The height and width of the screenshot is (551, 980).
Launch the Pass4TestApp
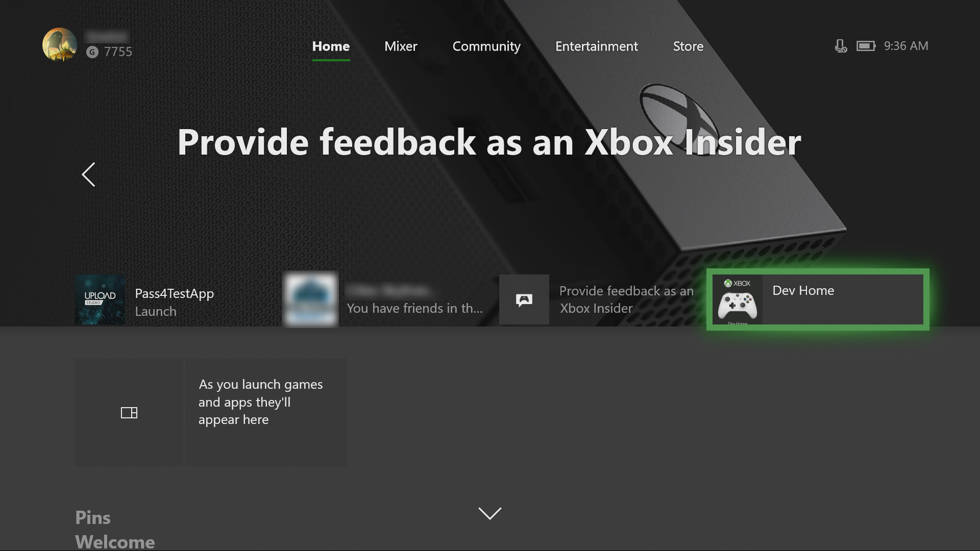tap(175, 300)
